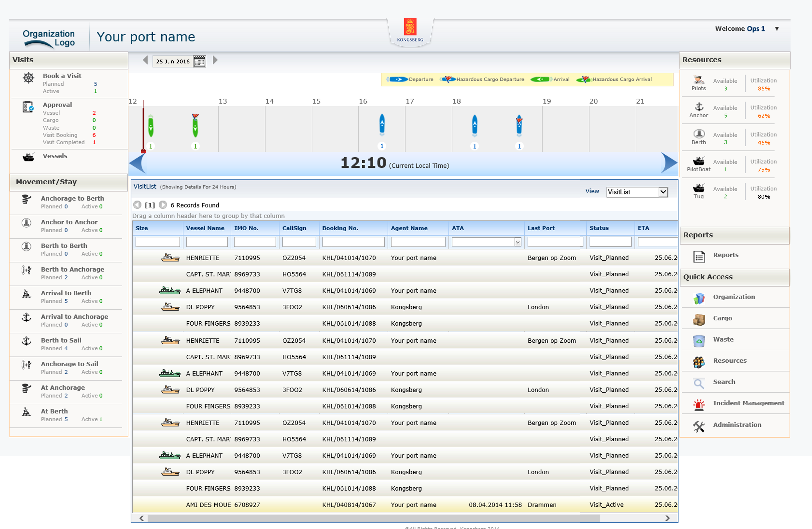Open Organization in Quick Access
Viewport: 812px width, 529px height.
pyautogui.click(x=734, y=297)
